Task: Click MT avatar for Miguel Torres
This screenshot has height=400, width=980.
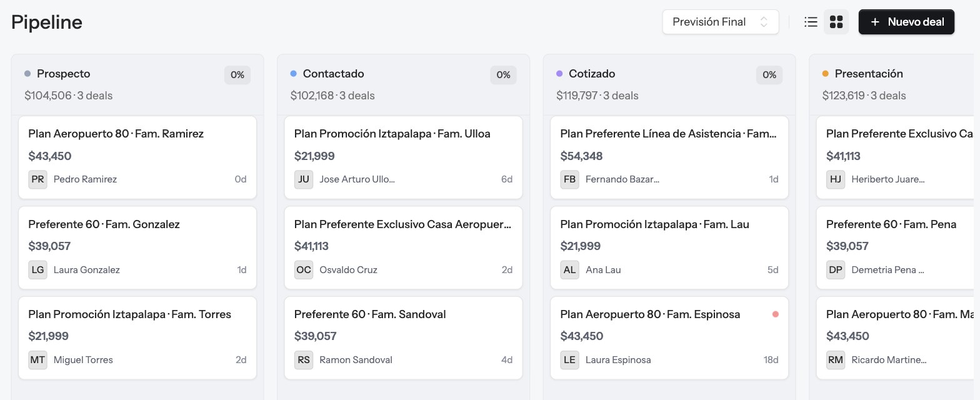Action: (38, 360)
